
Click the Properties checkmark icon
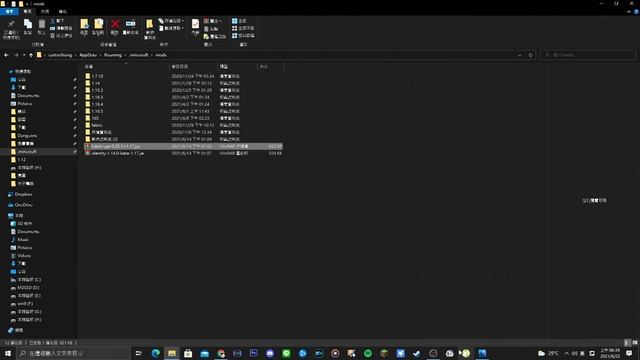coord(196,24)
